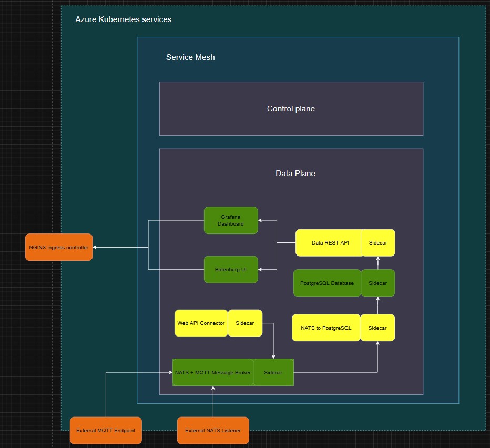This screenshot has width=490, height=448.
Task: Select the Data Plane title text
Action: pos(295,173)
